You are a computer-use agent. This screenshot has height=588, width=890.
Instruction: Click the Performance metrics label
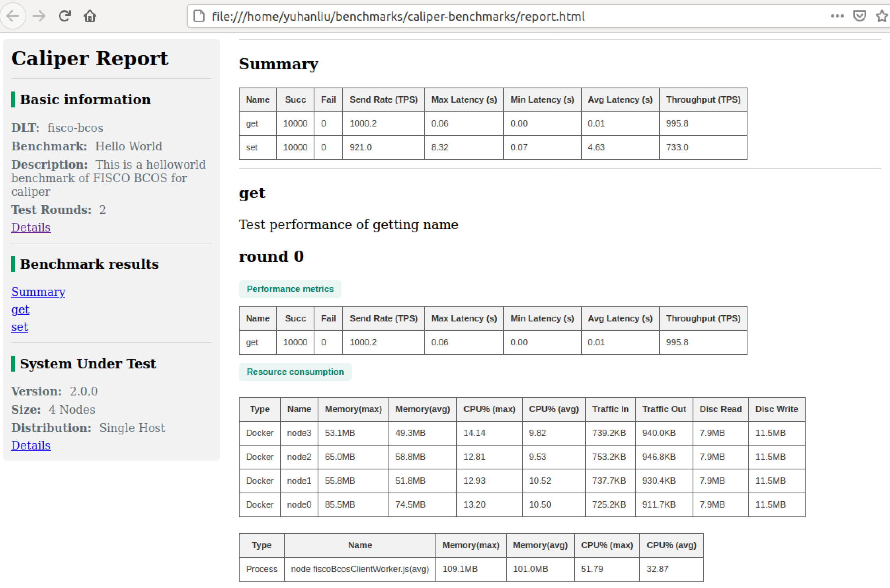pos(290,289)
